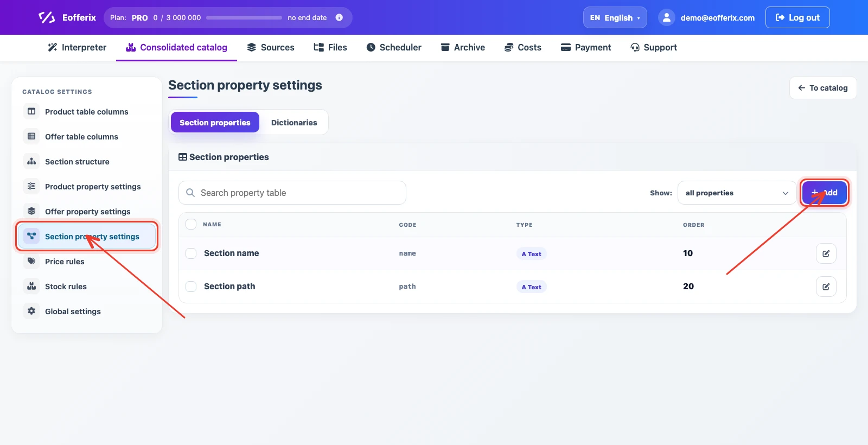Click the TYPE column header

pos(525,225)
